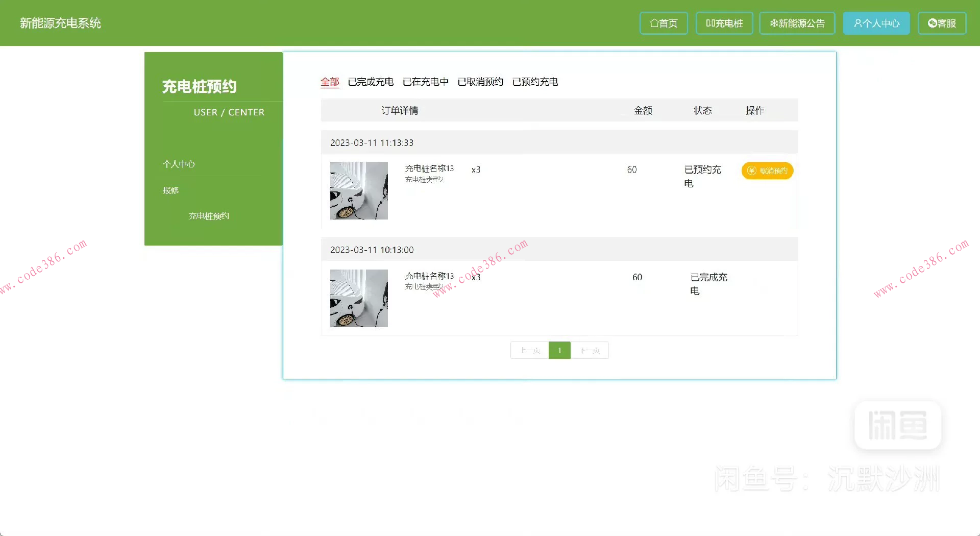Go to next page via 下一页
Screen dimensions: 980x536
tap(590, 350)
